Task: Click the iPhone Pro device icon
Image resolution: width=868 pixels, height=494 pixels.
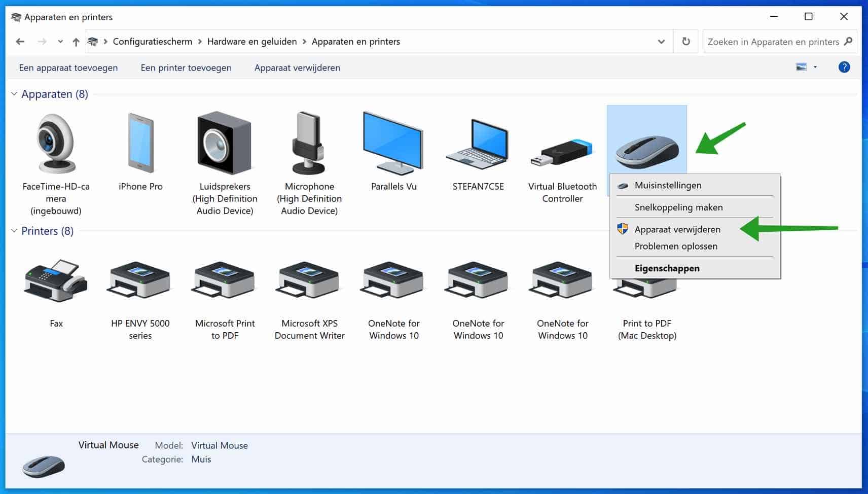Action: click(140, 144)
